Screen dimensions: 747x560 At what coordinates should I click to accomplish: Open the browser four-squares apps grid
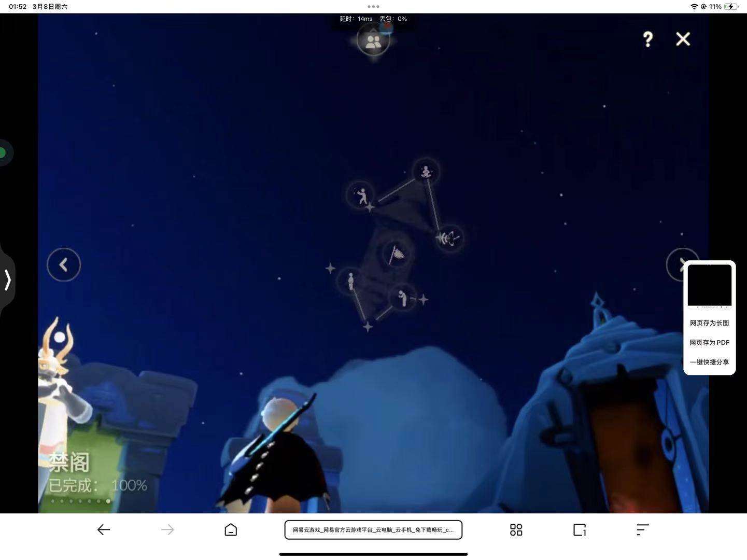(516, 529)
